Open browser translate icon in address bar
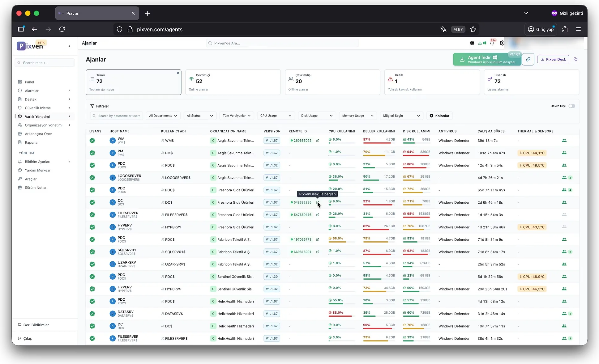This screenshot has width=599, height=364. (443, 29)
